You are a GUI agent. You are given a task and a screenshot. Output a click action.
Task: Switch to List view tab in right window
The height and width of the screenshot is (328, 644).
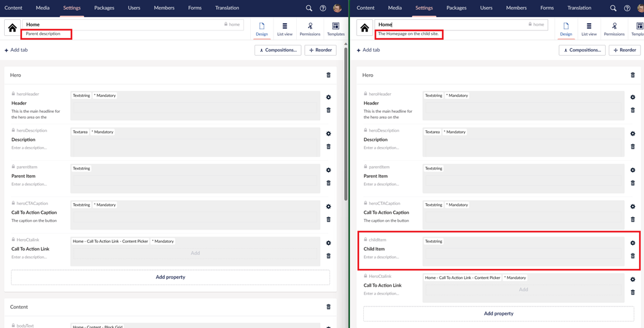pyautogui.click(x=589, y=29)
